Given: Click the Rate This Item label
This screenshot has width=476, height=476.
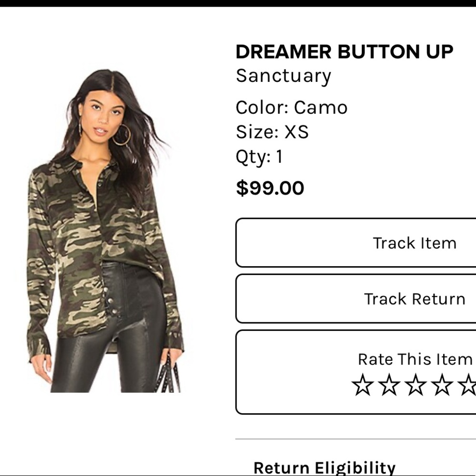Looking at the screenshot, I should pyautogui.click(x=415, y=359).
